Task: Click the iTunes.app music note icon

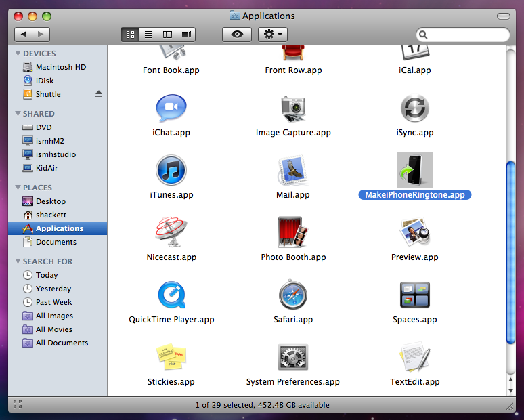Action: coord(171,170)
